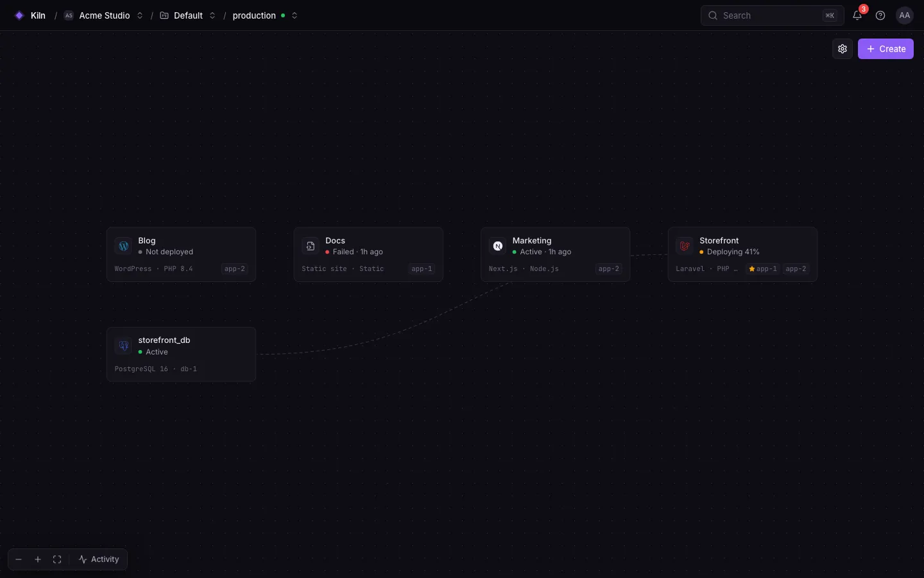Expand the production environment switcher chevron
Viewport: 924px width, 578px height.
coord(295,15)
